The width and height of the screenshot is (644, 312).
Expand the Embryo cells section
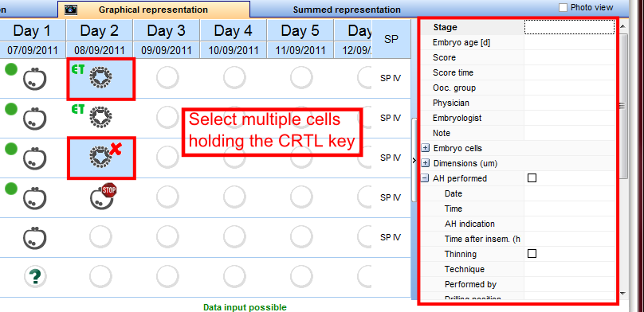426,148
